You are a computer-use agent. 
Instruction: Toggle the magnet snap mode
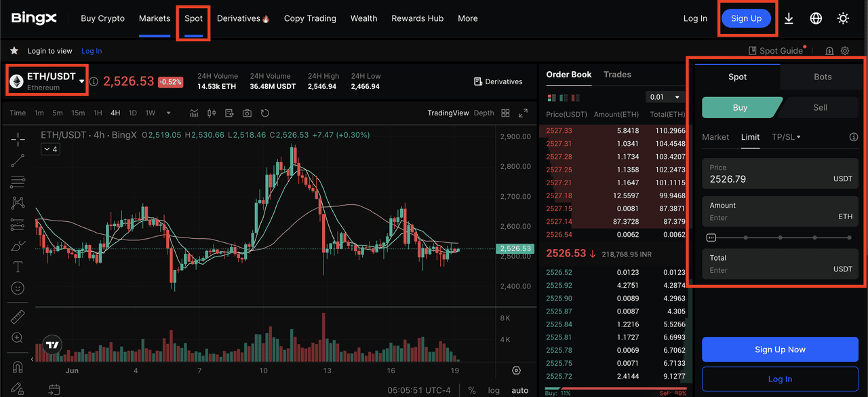click(x=18, y=367)
